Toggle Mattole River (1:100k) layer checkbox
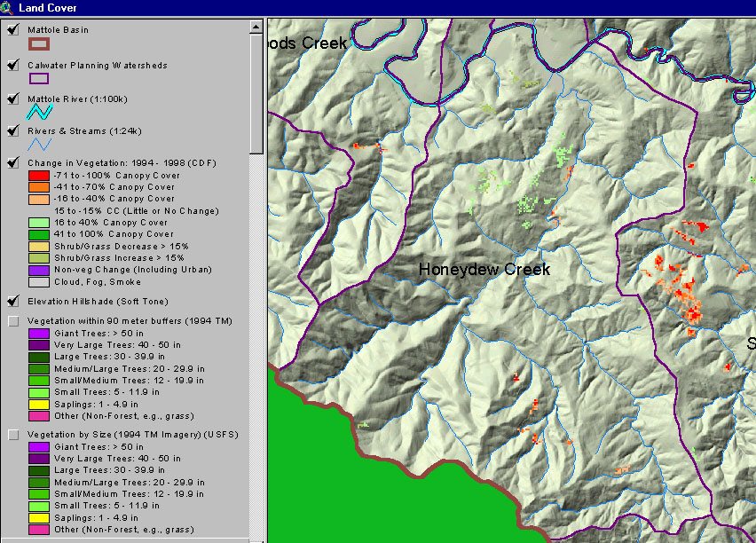This screenshot has width=756, height=543. [13, 98]
